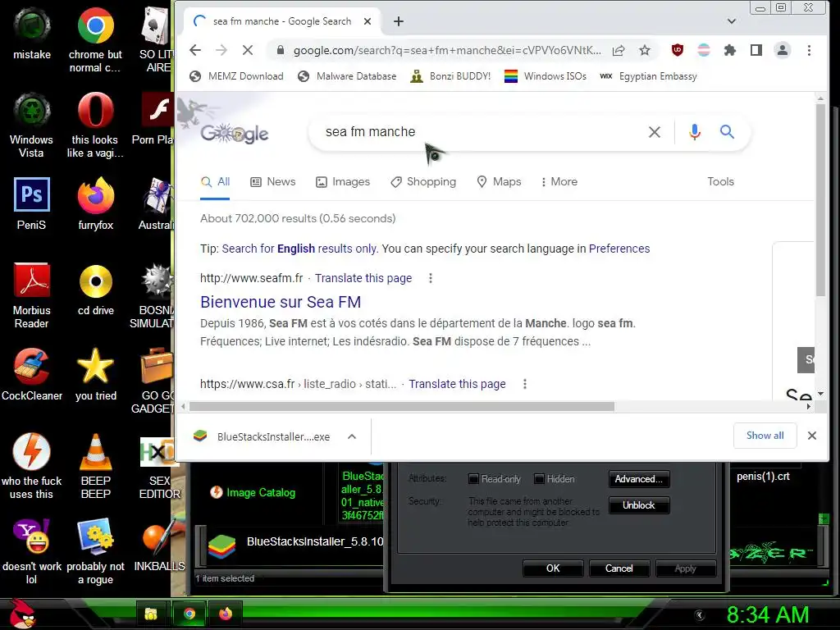
Task: Click 'Search for English results only' link
Action: [x=300, y=249]
